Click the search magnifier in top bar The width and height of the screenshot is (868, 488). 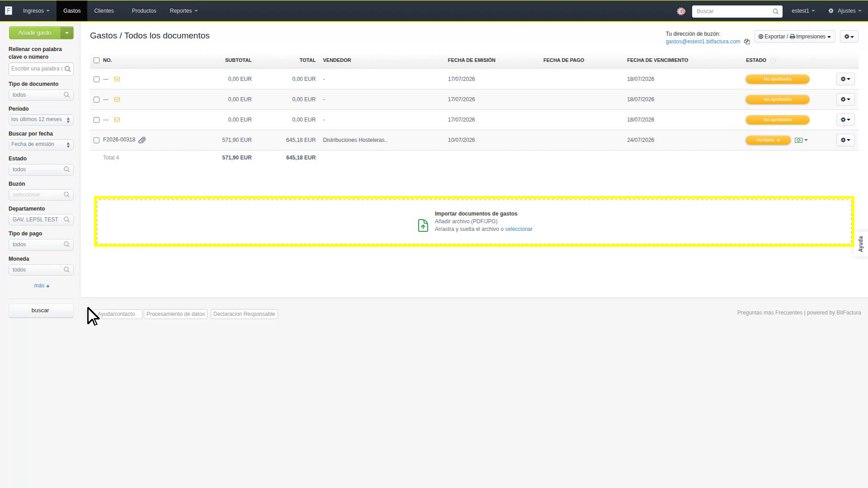tap(776, 11)
